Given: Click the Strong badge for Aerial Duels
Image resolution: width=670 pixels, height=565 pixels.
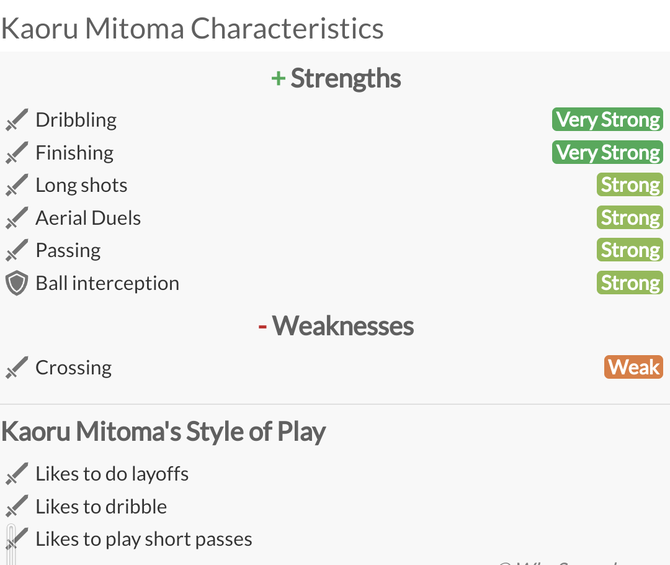Looking at the screenshot, I should [630, 218].
